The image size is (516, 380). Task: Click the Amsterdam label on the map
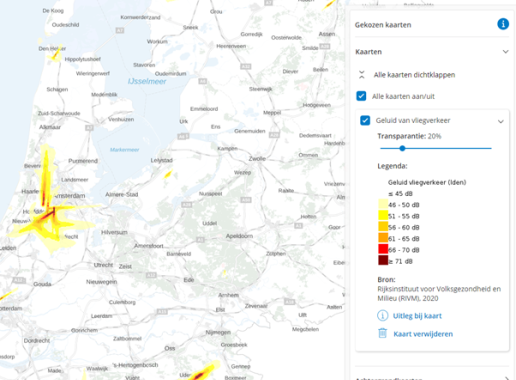[x=70, y=196]
